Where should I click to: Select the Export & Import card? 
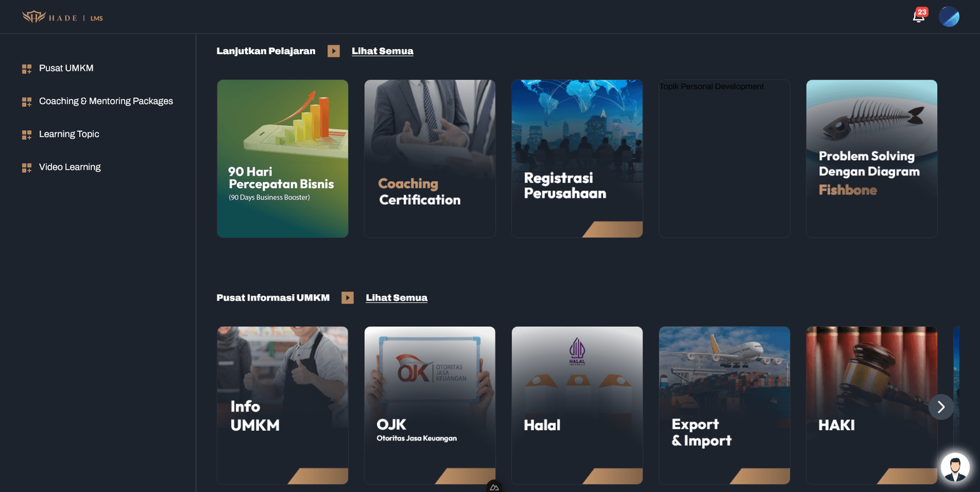point(724,405)
